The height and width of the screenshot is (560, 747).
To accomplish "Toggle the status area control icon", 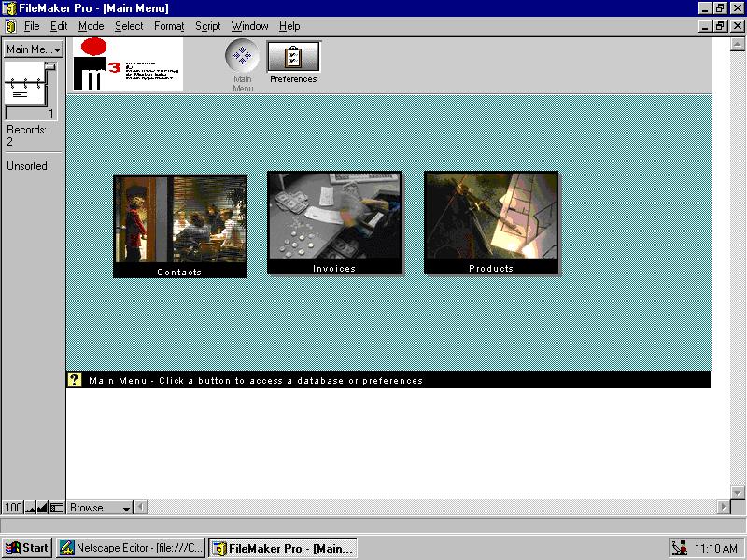I will tap(57, 508).
